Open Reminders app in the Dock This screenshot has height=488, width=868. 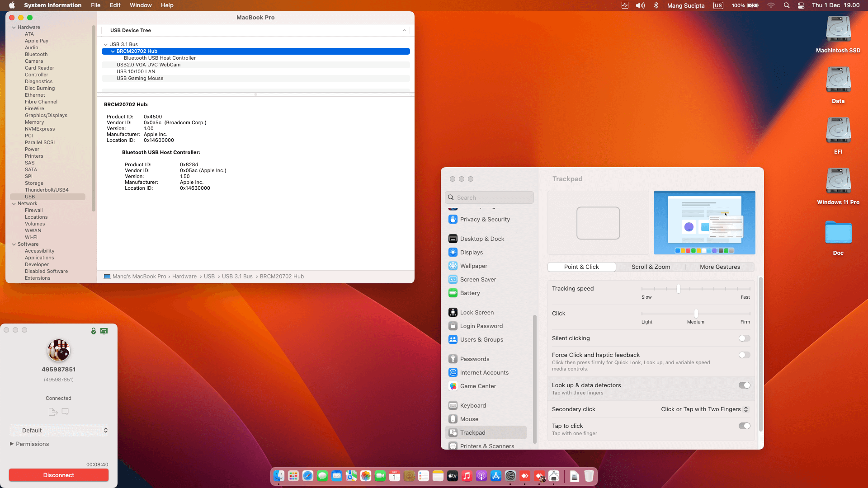tap(424, 476)
